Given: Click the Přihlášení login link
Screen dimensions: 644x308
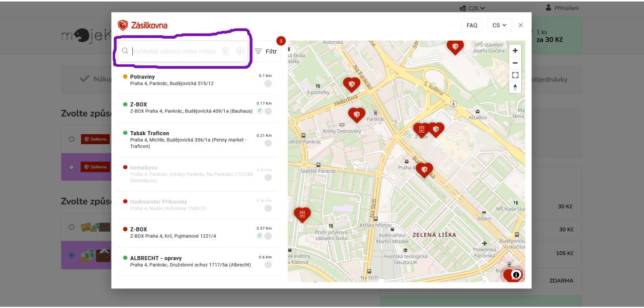Looking at the screenshot, I should [x=567, y=8].
